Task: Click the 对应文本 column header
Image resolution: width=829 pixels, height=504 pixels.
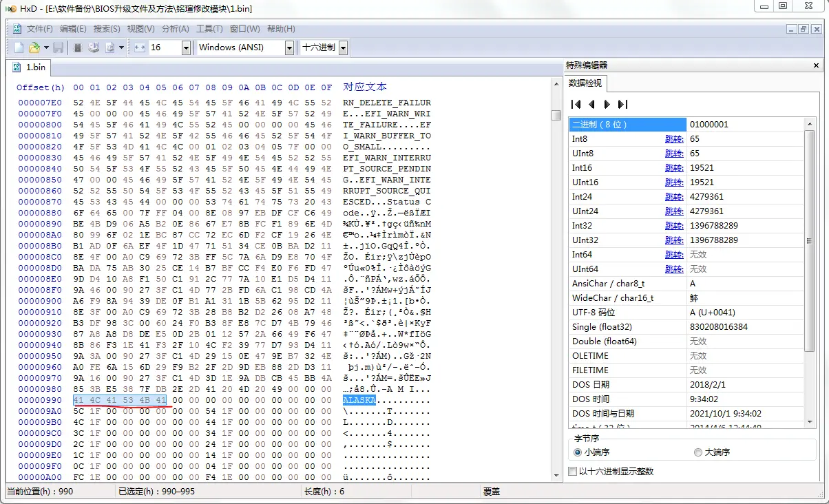Action: (x=365, y=87)
